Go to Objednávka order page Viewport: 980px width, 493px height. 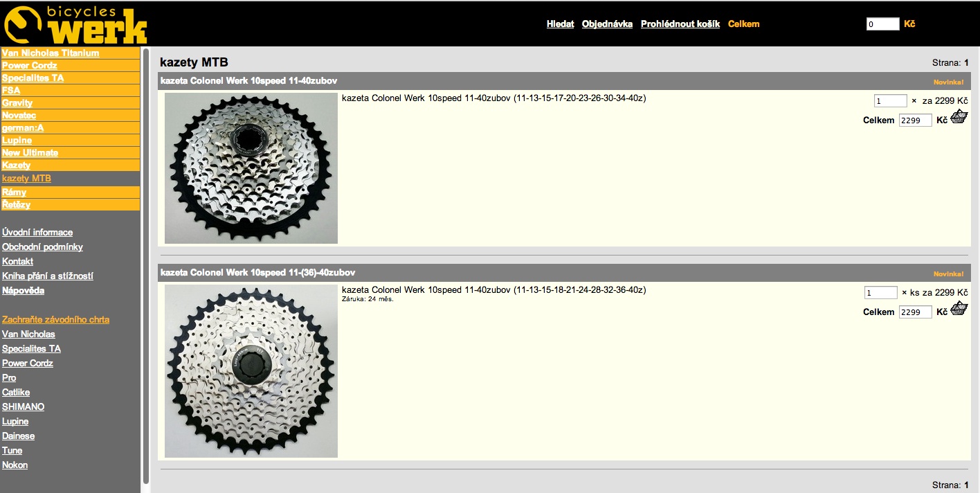click(x=607, y=24)
